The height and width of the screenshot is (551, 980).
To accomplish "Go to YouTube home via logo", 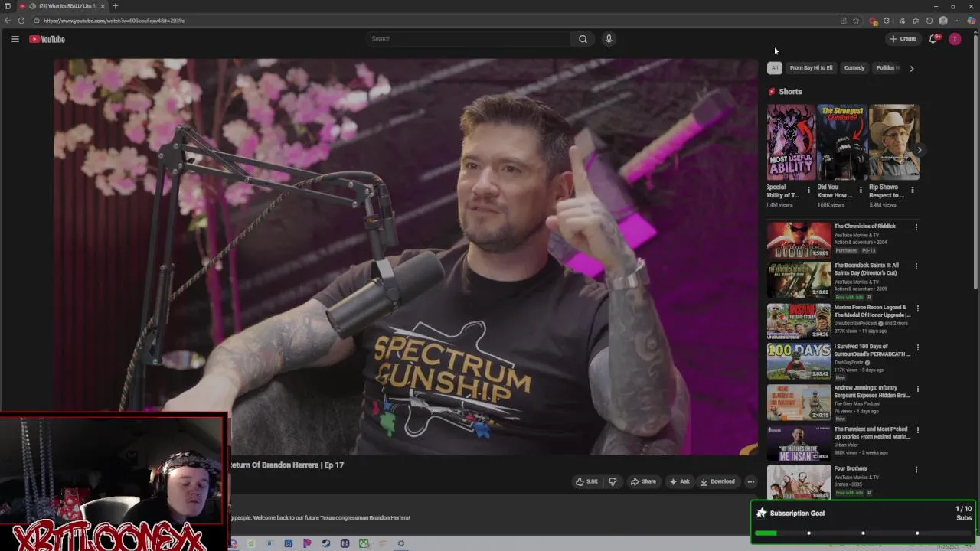I will pyautogui.click(x=47, y=39).
